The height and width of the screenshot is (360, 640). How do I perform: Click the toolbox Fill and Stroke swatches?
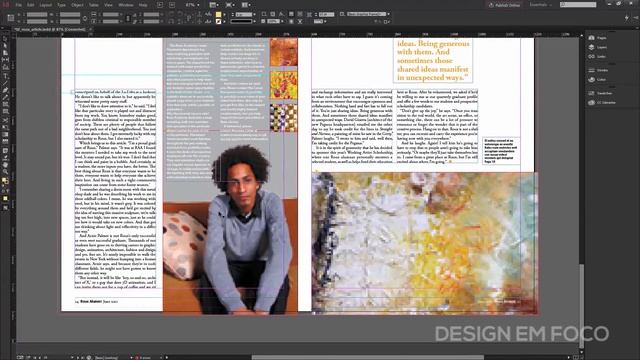click(x=5, y=180)
